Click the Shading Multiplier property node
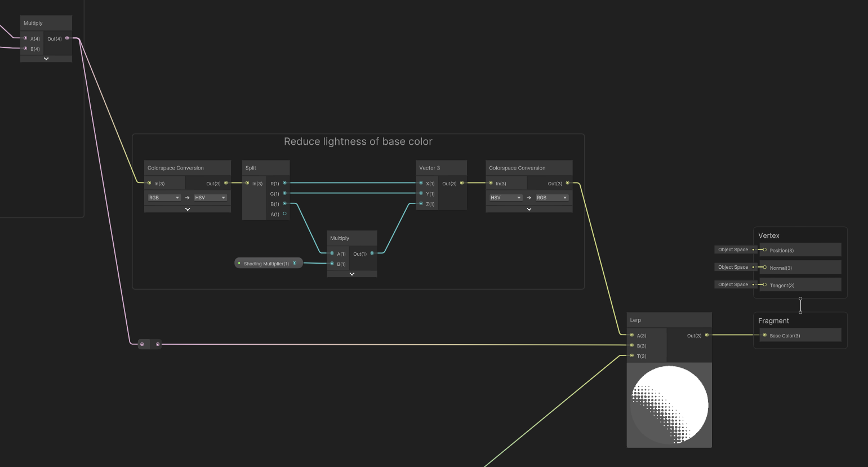The image size is (868, 467). (x=265, y=263)
